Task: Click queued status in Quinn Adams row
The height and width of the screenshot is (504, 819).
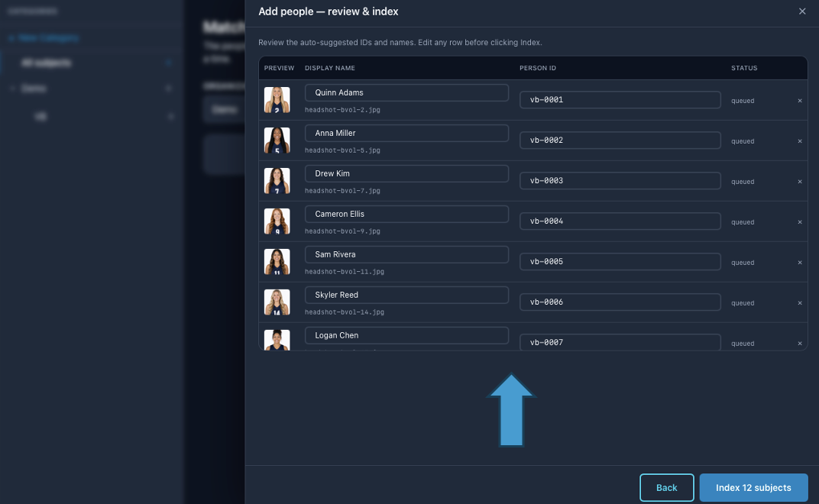Action: [743, 101]
